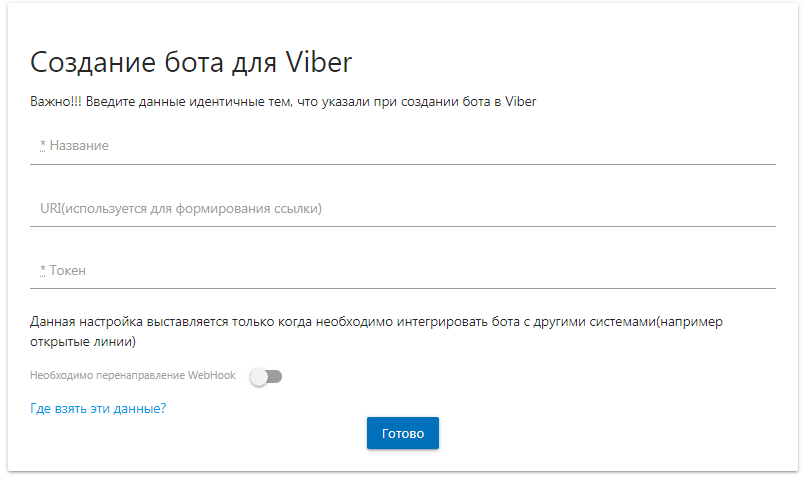Image resolution: width=811 pixels, height=482 pixels.
Task: Focus the URI link-formation field
Action: pyautogui.click(x=402, y=209)
